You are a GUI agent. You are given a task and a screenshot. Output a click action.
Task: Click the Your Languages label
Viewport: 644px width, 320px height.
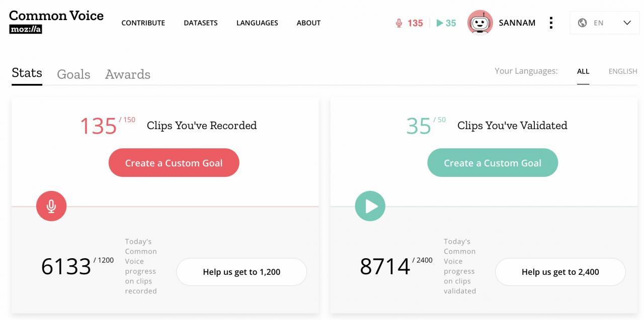tap(526, 71)
